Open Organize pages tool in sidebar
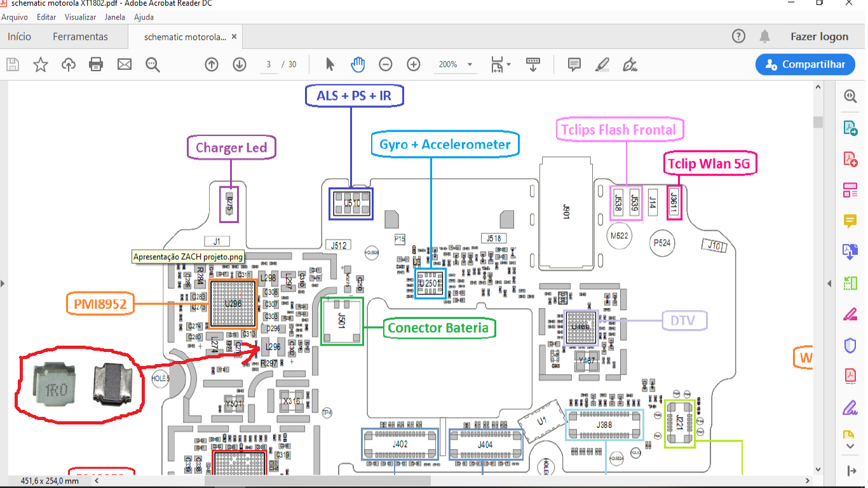 pyautogui.click(x=850, y=283)
